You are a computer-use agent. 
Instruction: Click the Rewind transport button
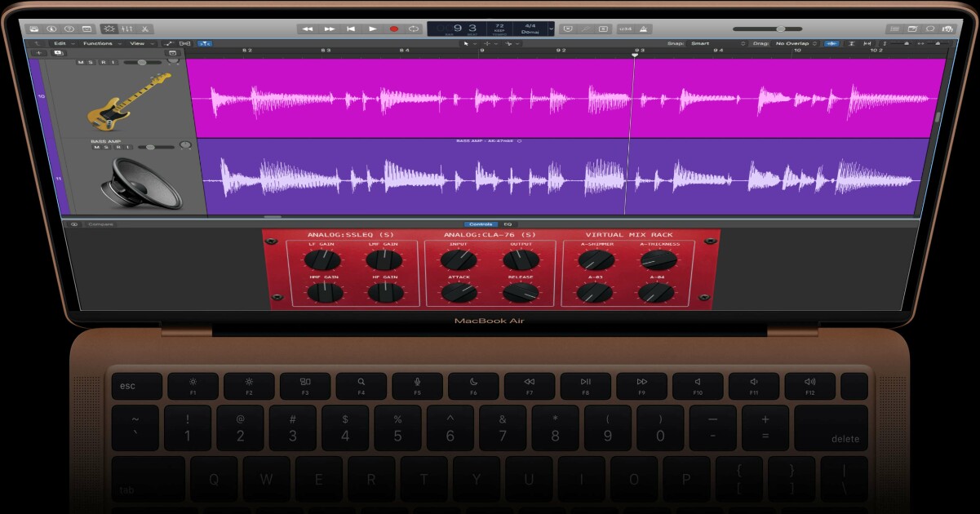(308, 29)
